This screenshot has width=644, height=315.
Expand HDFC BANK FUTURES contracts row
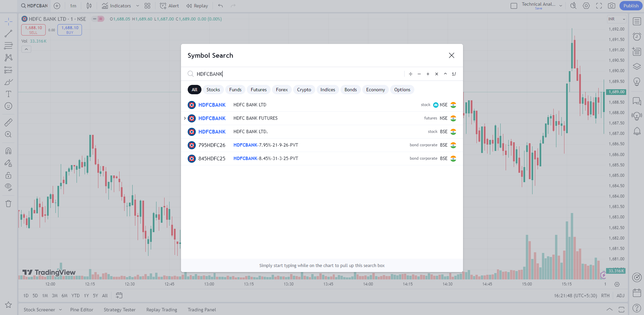point(185,118)
